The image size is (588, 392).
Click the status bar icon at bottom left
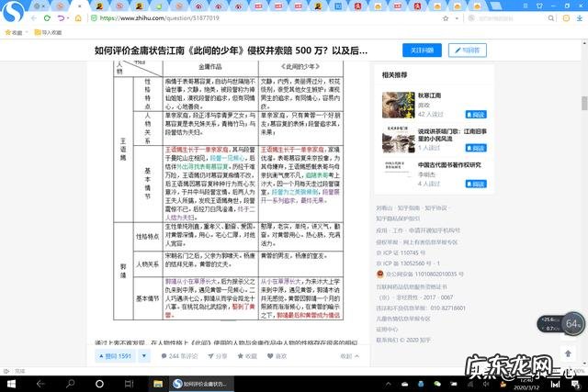pos(6,371)
